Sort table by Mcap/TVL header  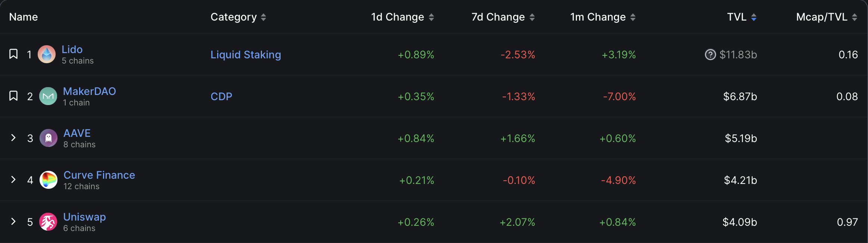[855, 17]
